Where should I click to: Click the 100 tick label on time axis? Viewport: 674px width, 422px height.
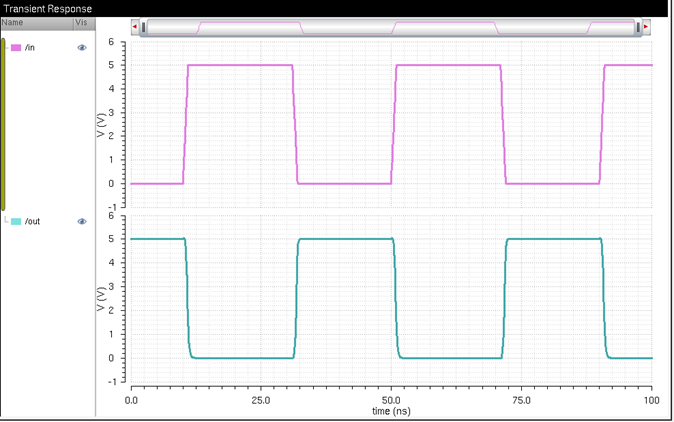click(x=652, y=400)
